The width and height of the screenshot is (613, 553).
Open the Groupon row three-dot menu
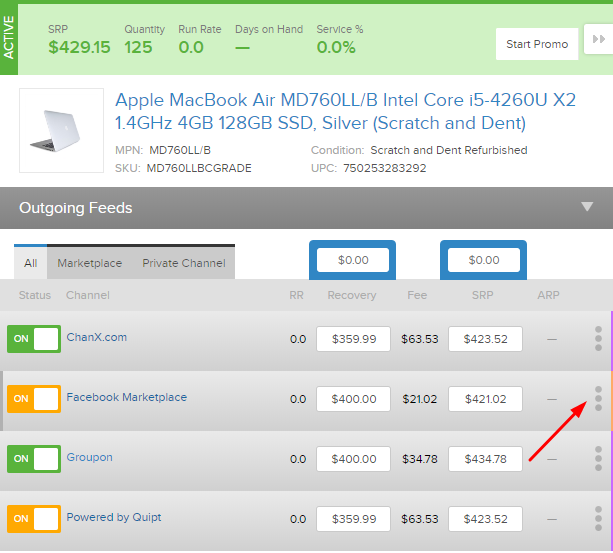598,458
